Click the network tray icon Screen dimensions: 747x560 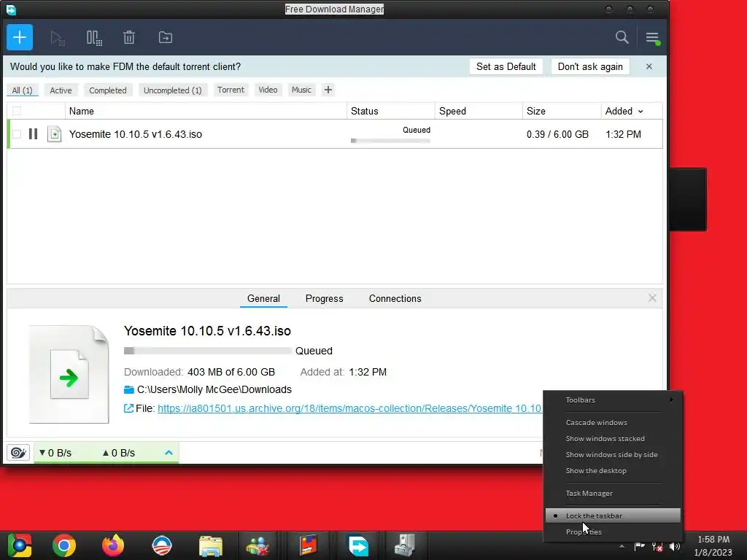pyautogui.click(x=657, y=547)
